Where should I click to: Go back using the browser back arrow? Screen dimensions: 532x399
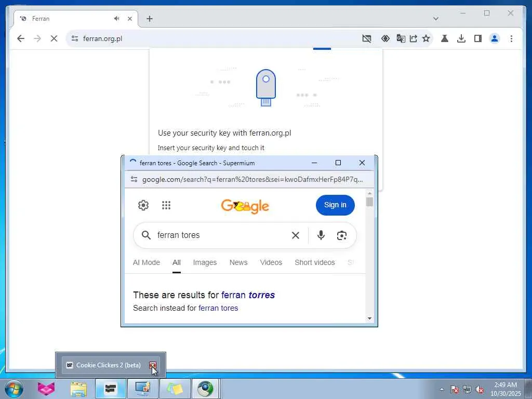point(21,38)
